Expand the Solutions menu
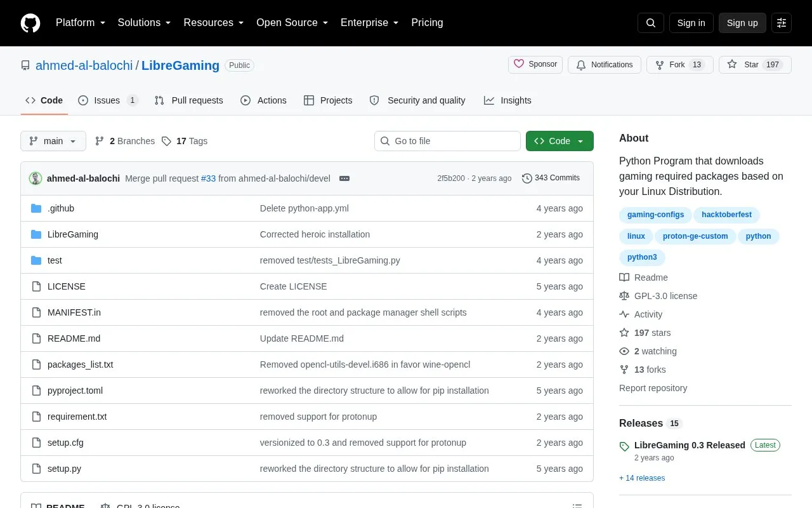 pyautogui.click(x=145, y=23)
